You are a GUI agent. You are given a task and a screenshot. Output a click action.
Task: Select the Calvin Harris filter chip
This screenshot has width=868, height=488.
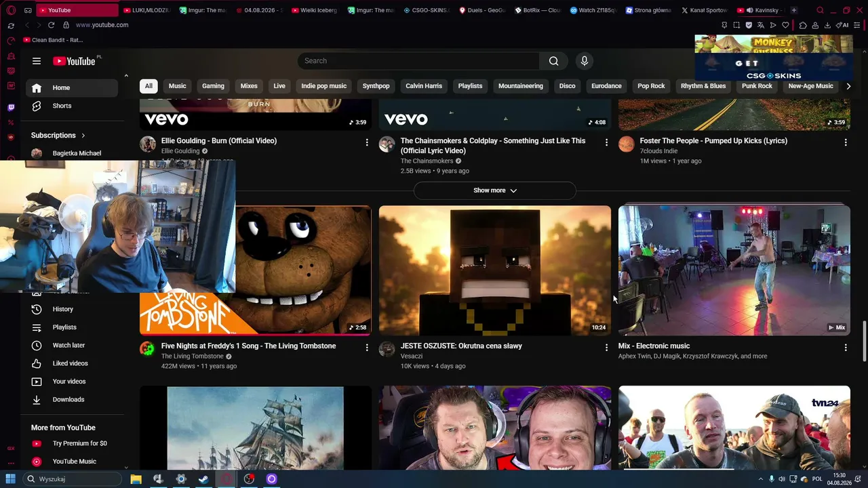click(x=424, y=86)
